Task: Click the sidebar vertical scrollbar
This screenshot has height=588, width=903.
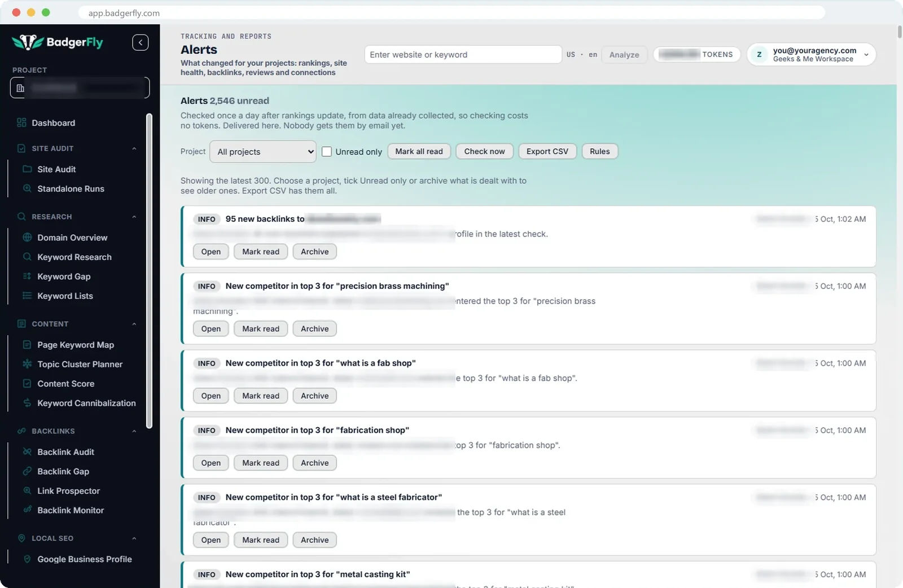Action: click(x=150, y=271)
